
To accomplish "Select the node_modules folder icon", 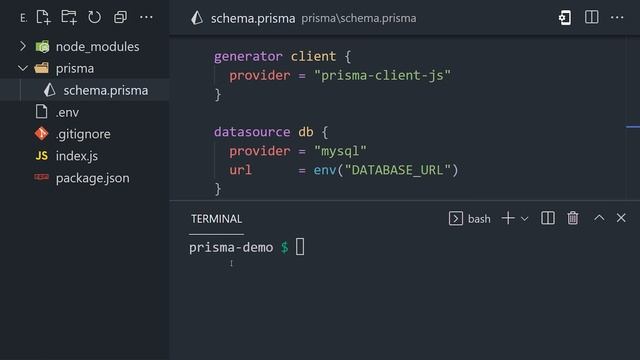I will point(42,47).
